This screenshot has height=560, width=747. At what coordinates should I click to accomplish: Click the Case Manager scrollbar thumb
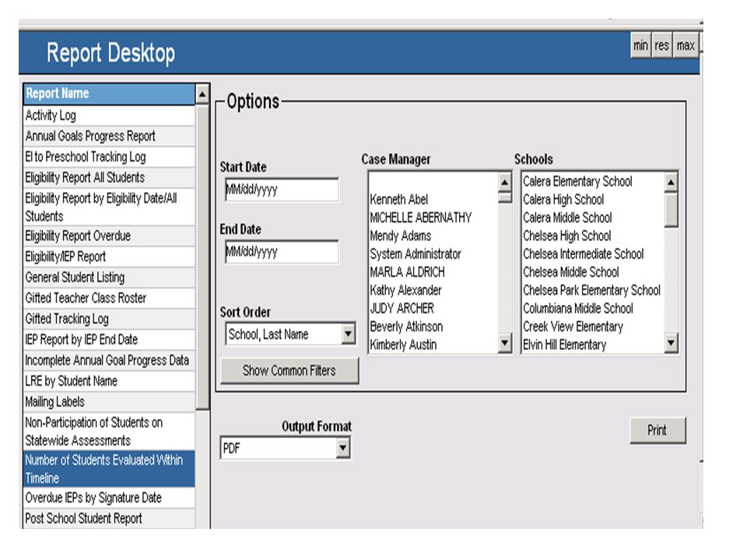click(x=504, y=197)
